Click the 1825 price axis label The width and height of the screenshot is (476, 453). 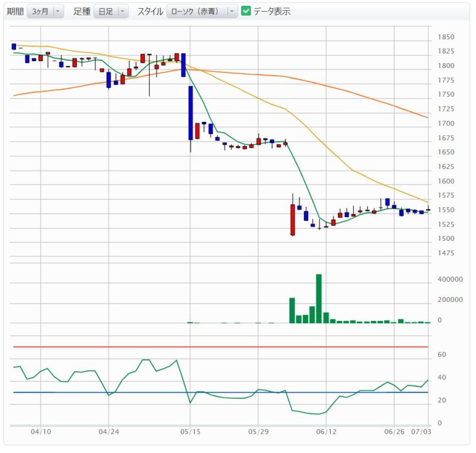(446, 51)
